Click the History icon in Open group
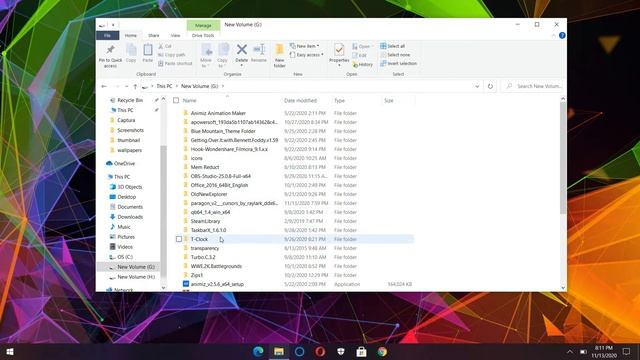The height and width of the screenshot is (360, 640). point(355,64)
